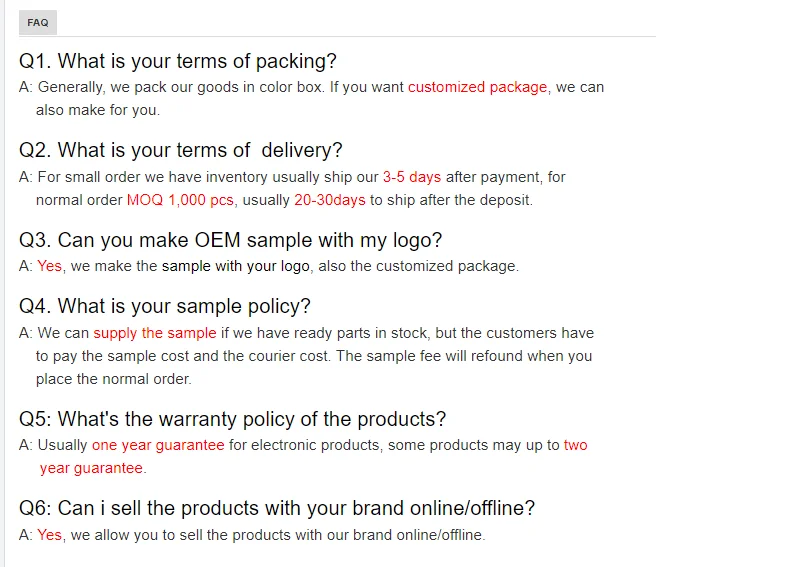Click the Q5 warranty policy question

click(x=233, y=419)
